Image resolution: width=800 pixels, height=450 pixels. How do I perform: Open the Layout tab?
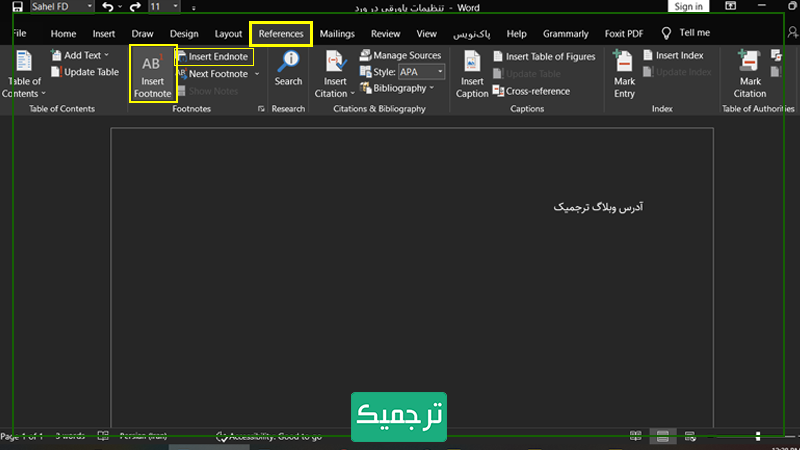228,34
